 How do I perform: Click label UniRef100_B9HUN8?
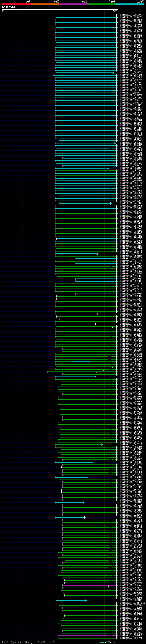pyautogui.click(x=131, y=593)
